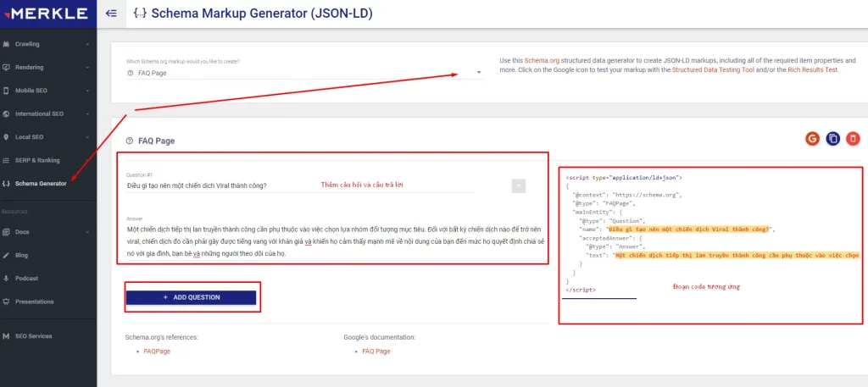
Task: Expand the Mobile SEO menu chevron
Action: [87, 91]
